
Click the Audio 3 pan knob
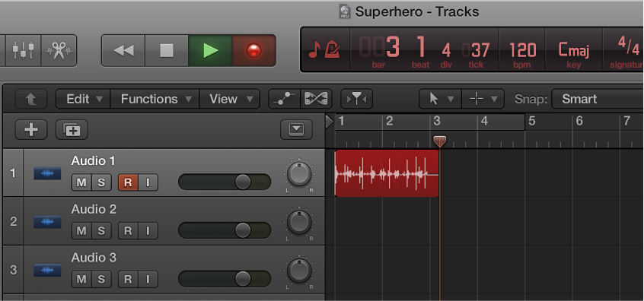tap(299, 271)
